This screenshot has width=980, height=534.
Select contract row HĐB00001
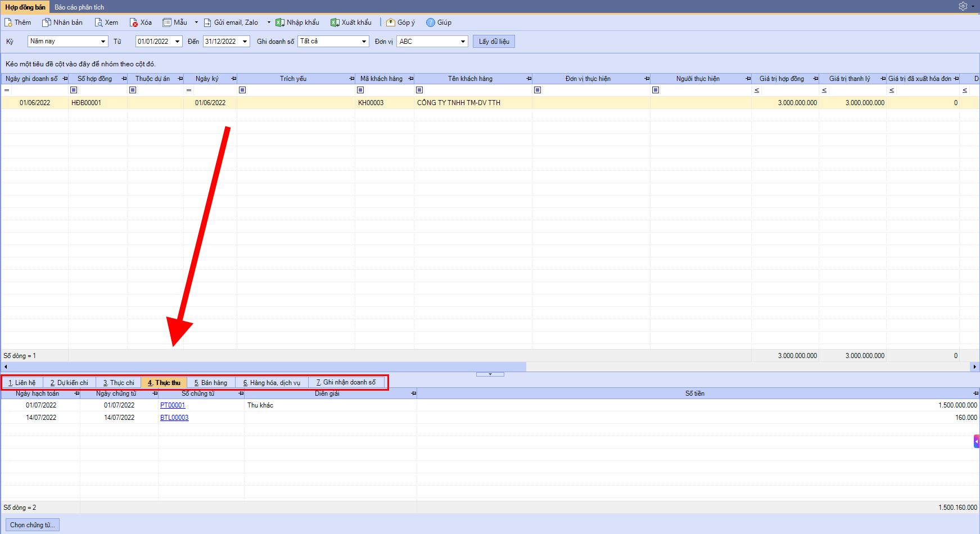click(x=490, y=103)
